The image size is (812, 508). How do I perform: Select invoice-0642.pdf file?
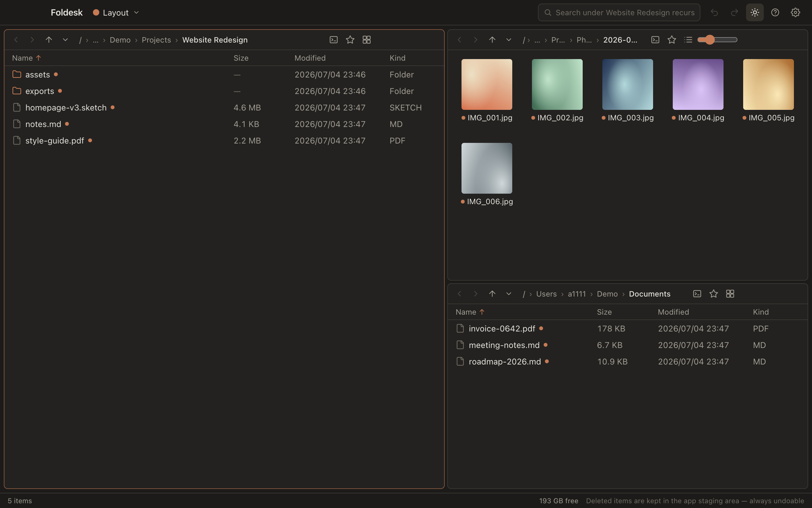click(627, 328)
